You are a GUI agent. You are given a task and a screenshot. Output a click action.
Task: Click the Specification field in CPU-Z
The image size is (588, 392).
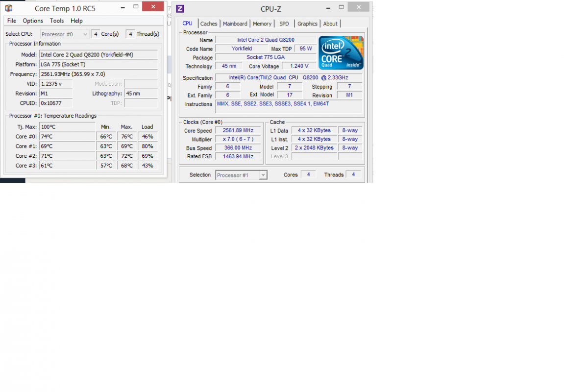(x=289, y=77)
